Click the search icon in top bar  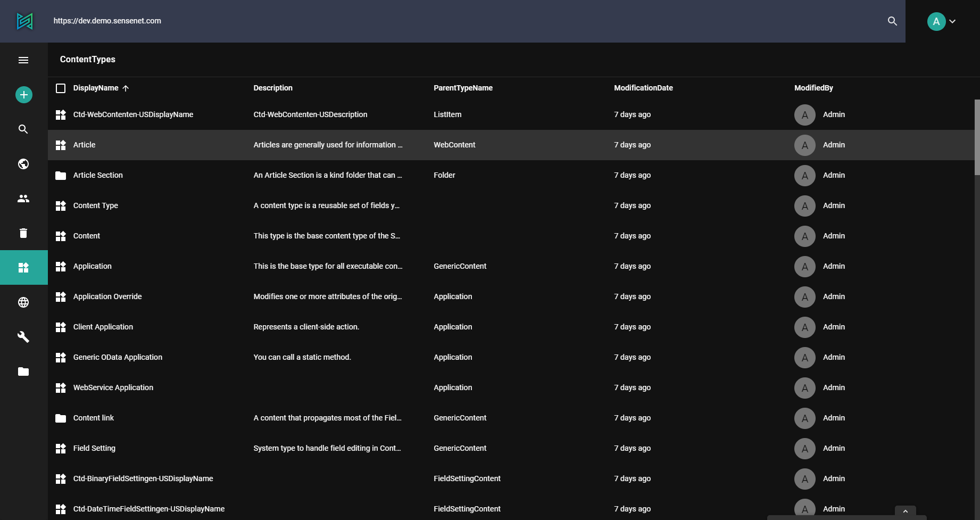click(892, 21)
